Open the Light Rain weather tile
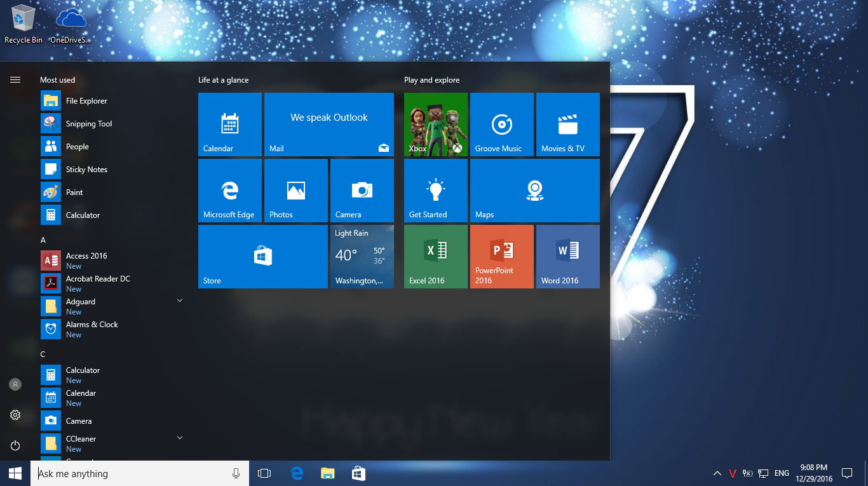 pos(362,257)
